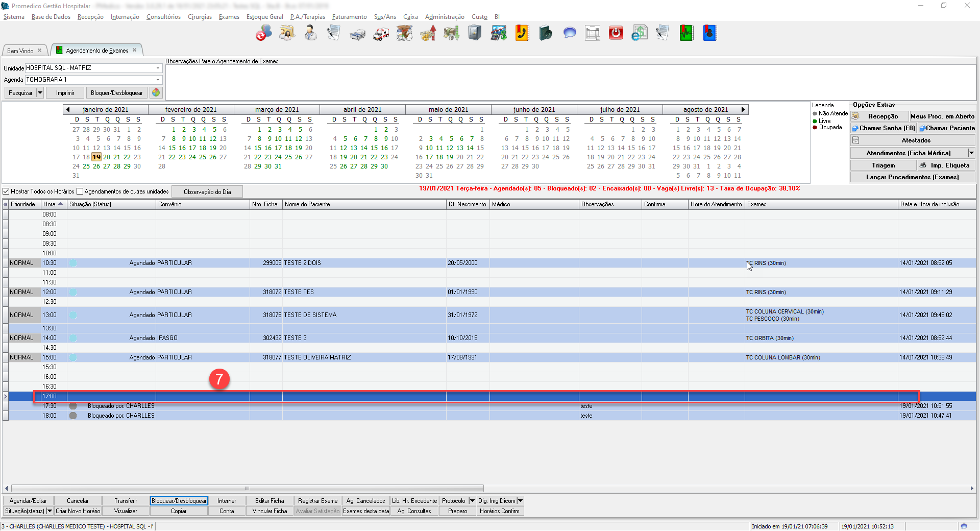Advance the calendar with the right arrow
The image size is (980, 531).
point(743,109)
